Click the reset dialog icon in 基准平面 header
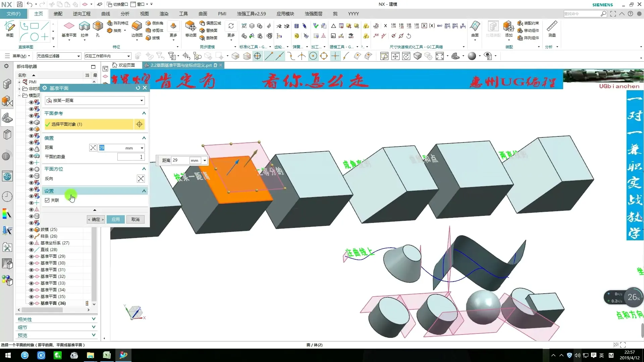 click(x=138, y=88)
